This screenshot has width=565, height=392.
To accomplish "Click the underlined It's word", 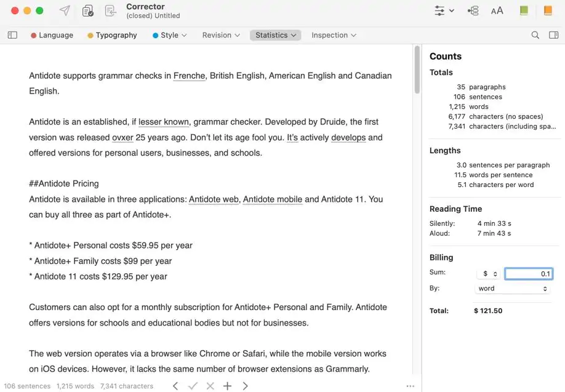I will [x=292, y=138].
